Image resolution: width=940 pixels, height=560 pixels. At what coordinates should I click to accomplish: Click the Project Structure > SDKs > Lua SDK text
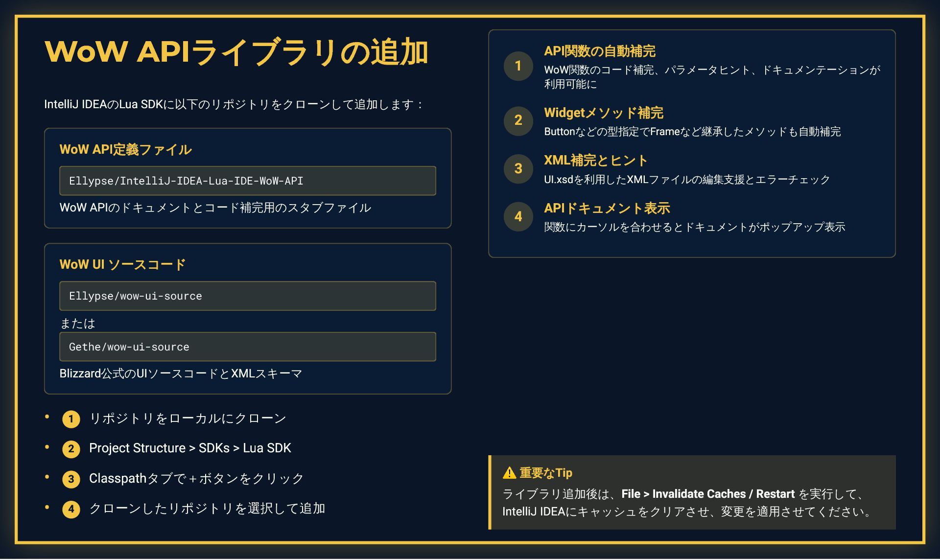(190, 448)
